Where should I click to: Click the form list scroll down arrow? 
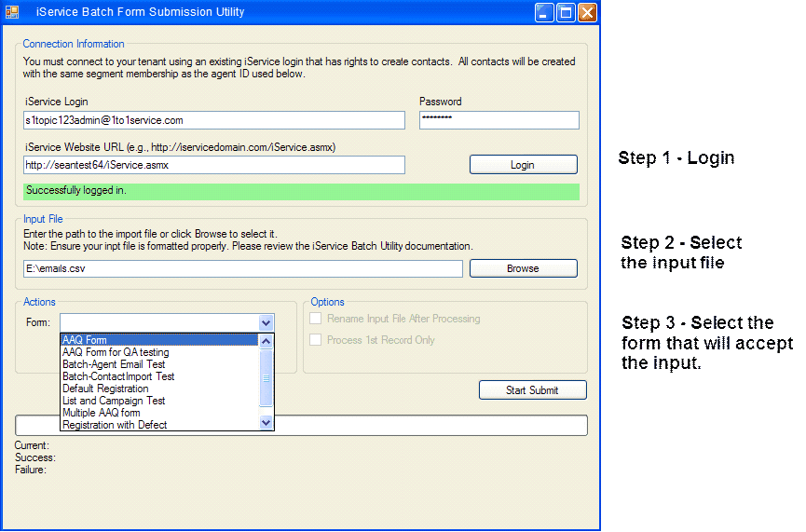266,423
